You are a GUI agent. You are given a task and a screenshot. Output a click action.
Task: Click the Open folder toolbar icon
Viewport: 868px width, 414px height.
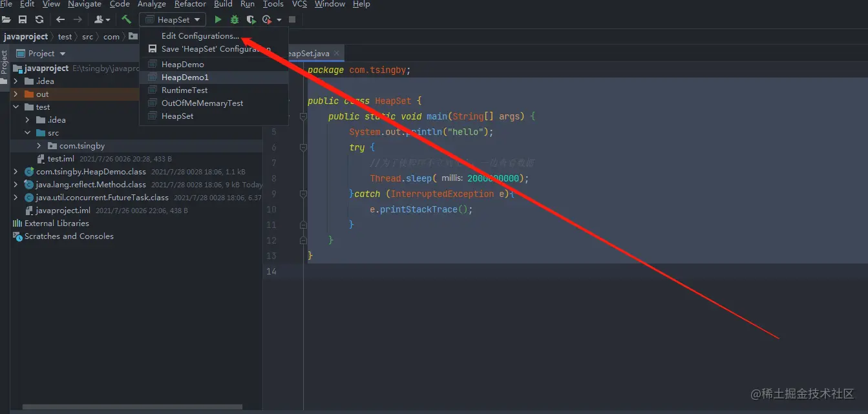click(x=6, y=20)
